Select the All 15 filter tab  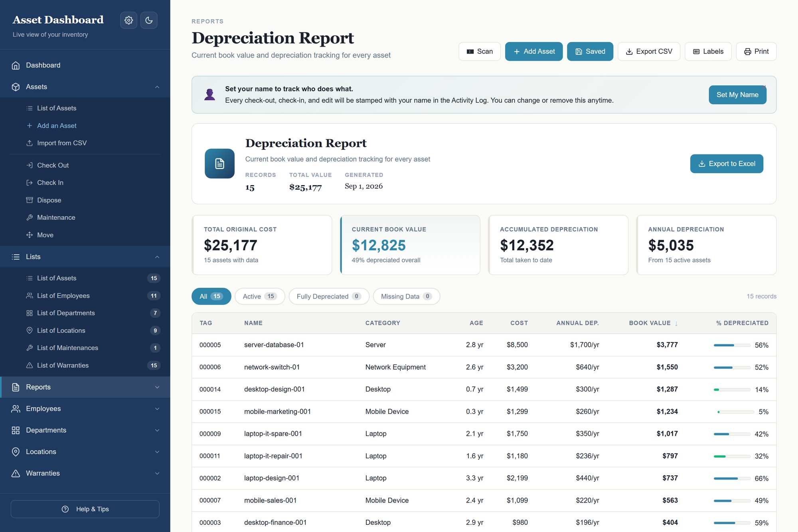pyautogui.click(x=211, y=296)
